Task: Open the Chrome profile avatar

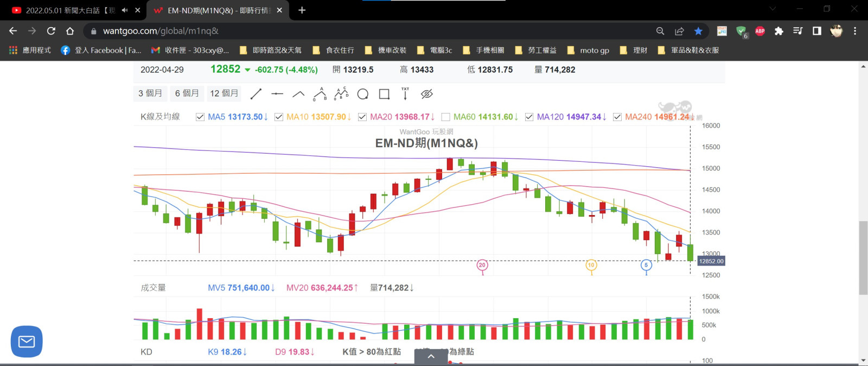Action: pos(836,31)
